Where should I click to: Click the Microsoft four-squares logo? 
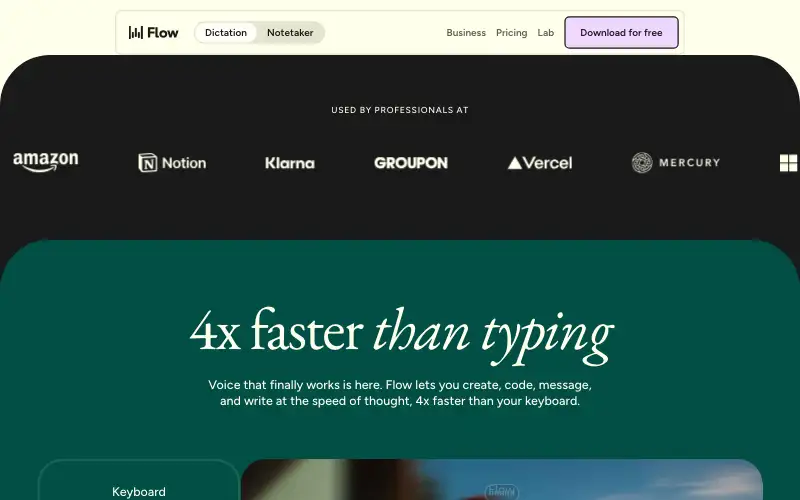[x=789, y=163]
